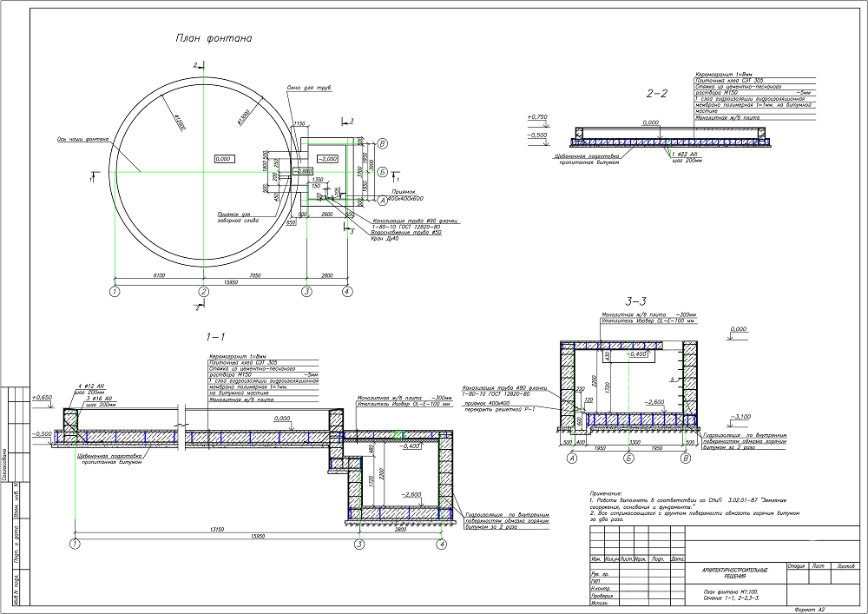Click axis bubble В right of the plan chamber
868x614 pixels.
point(383,144)
